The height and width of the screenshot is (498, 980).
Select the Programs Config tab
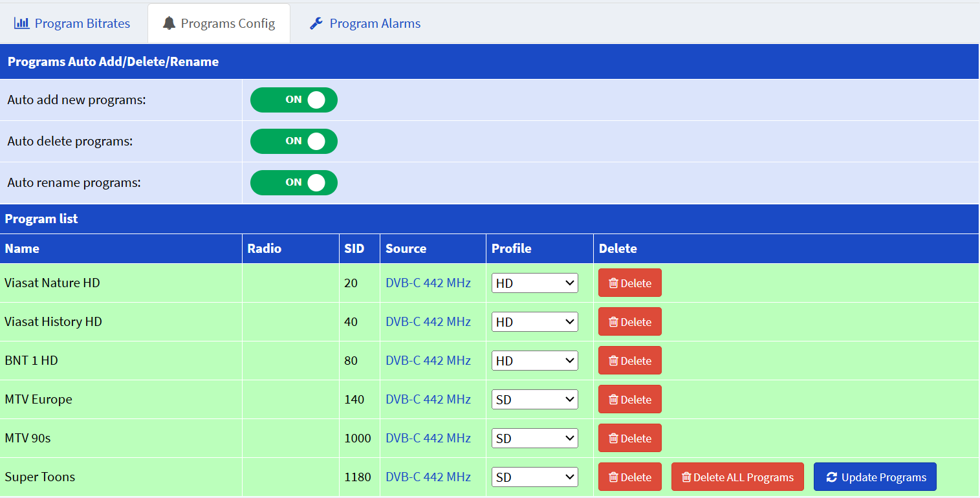click(x=219, y=23)
